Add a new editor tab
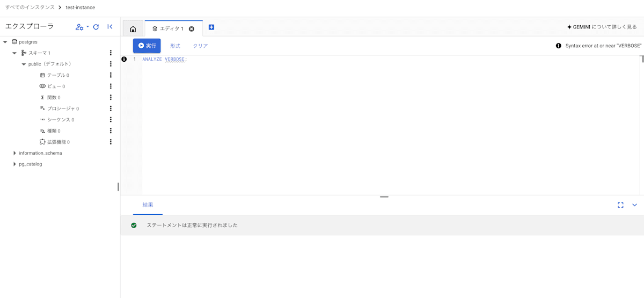This screenshot has height=298, width=644. [211, 27]
